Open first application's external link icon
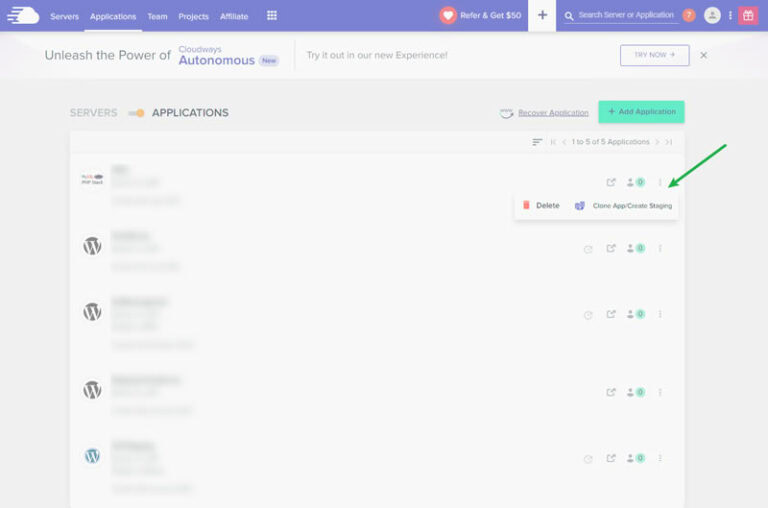The height and width of the screenshot is (508, 768). [x=611, y=182]
